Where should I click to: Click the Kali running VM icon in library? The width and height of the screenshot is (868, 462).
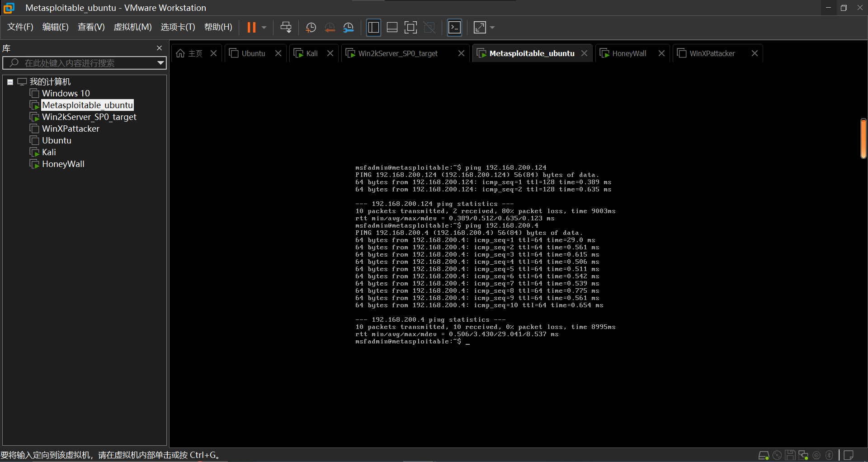(34, 152)
